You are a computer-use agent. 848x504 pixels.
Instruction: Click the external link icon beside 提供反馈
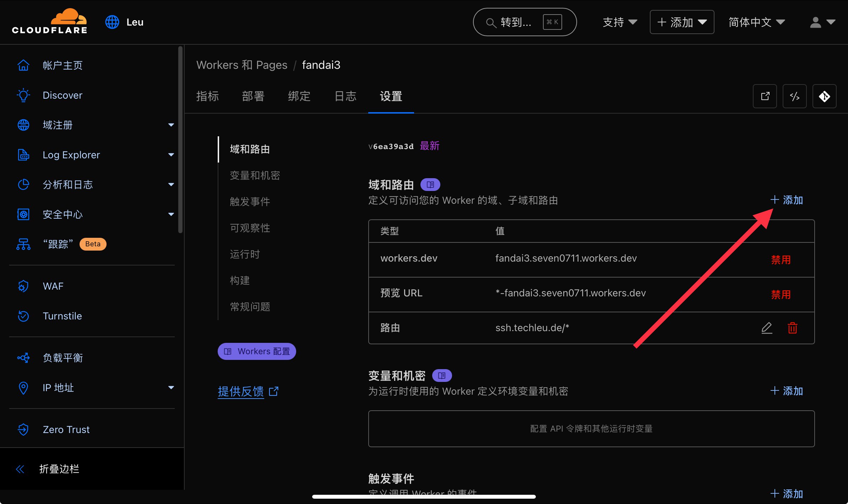pos(274,391)
